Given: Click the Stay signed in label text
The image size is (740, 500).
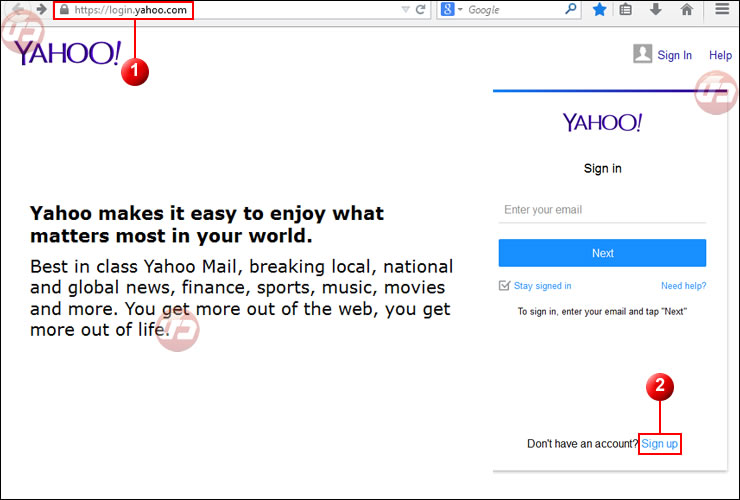Looking at the screenshot, I should tap(542, 286).
